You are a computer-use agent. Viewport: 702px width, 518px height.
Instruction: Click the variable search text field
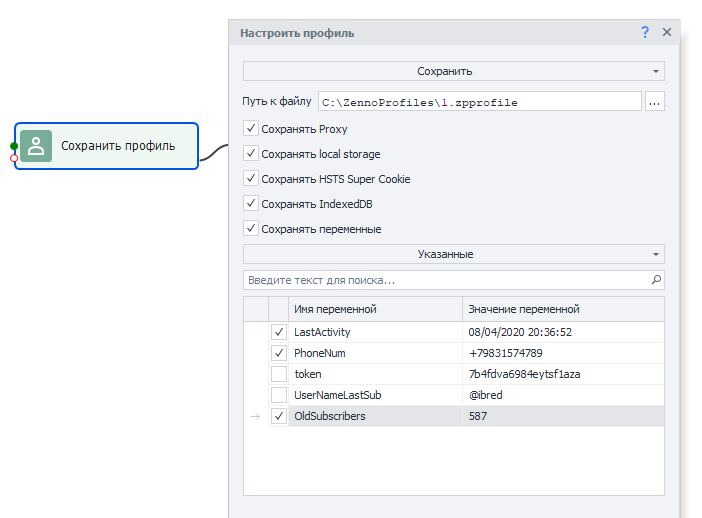[445, 280]
